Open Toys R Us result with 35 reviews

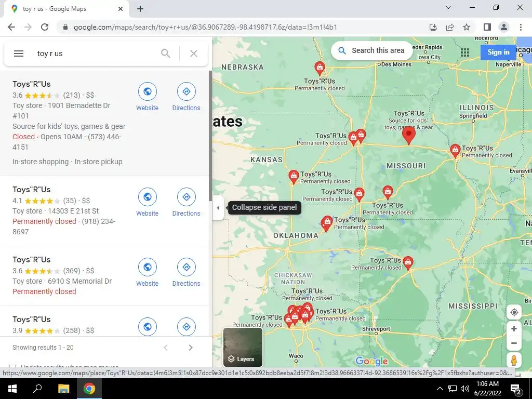(x=32, y=189)
